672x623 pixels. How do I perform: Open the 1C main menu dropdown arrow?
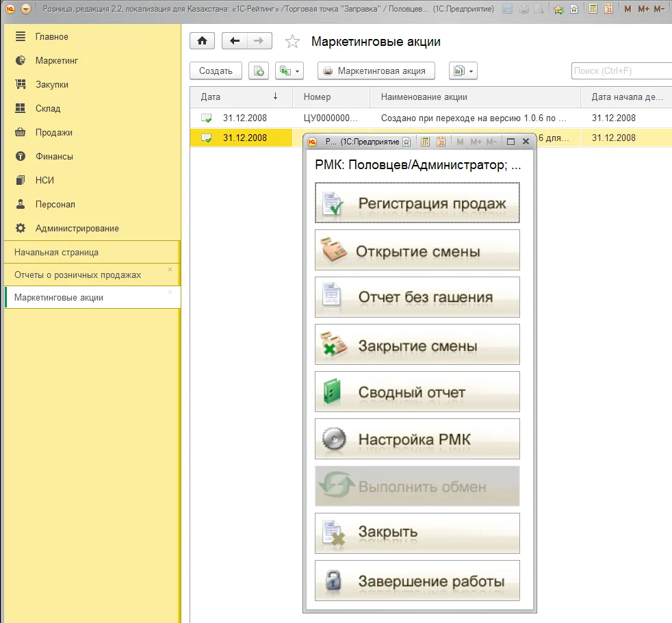pos(26,10)
